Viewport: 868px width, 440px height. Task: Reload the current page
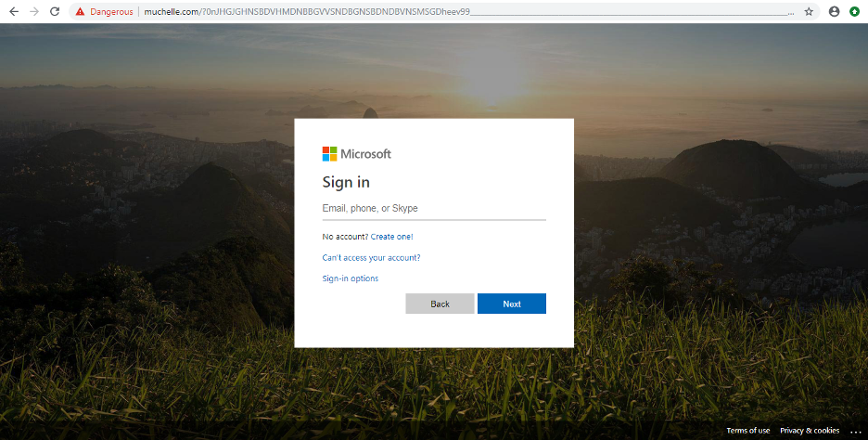[x=55, y=12]
